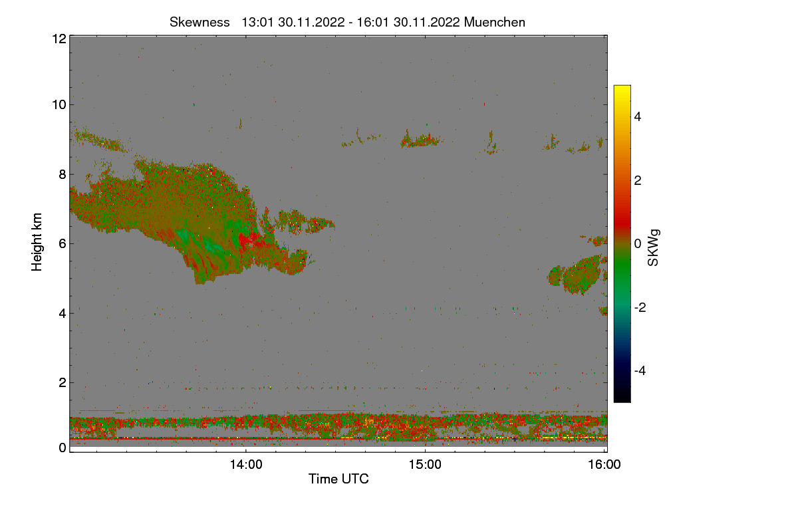Click the height tick label '6'
The image size is (798, 532).
62,243
